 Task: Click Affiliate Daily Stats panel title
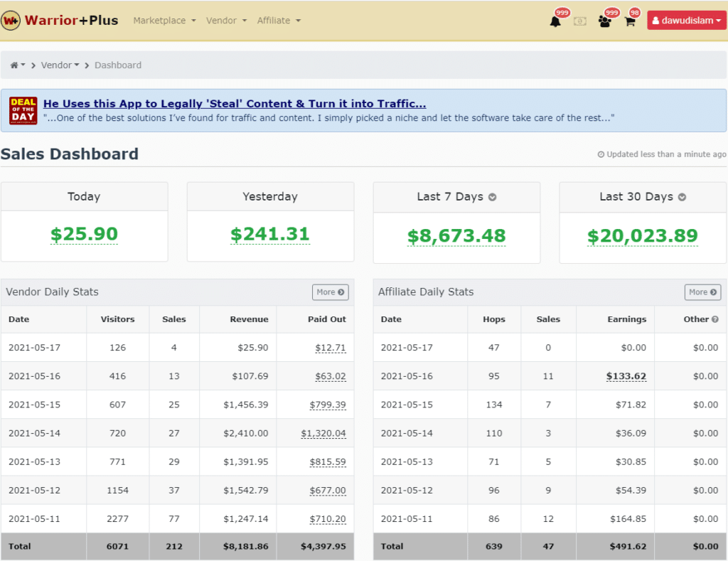pyautogui.click(x=426, y=292)
